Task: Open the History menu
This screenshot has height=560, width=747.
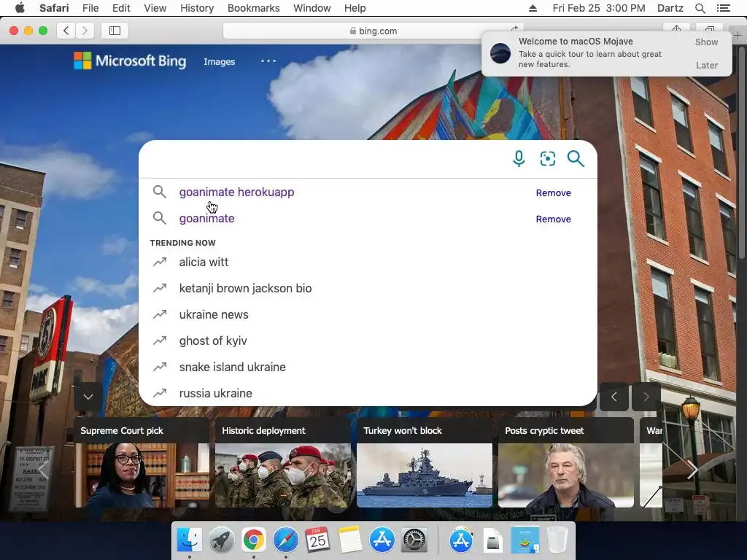Action: tap(197, 8)
